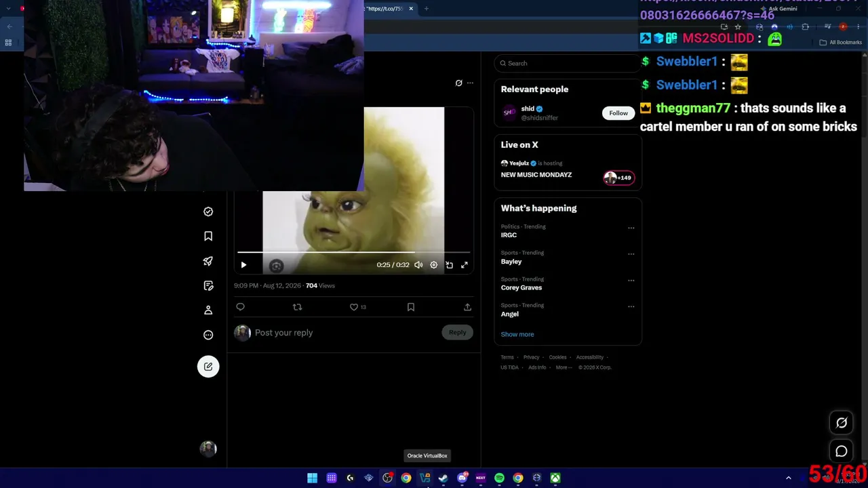Open shid's profile avatar

pyautogui.click(x=509, y=113)
